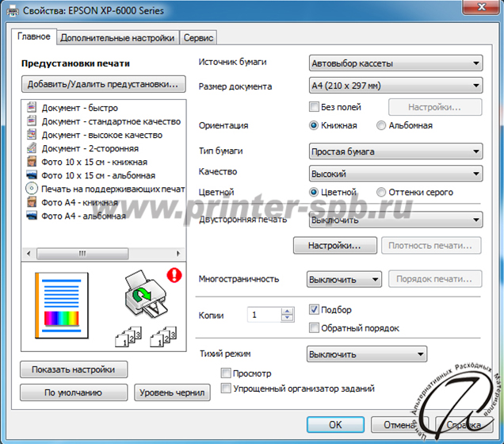Pick the 'Документ - 2-сторонняя' preset
Image resolution: width=504 pixels, height=444 pixels.
(x=90, y=148)
